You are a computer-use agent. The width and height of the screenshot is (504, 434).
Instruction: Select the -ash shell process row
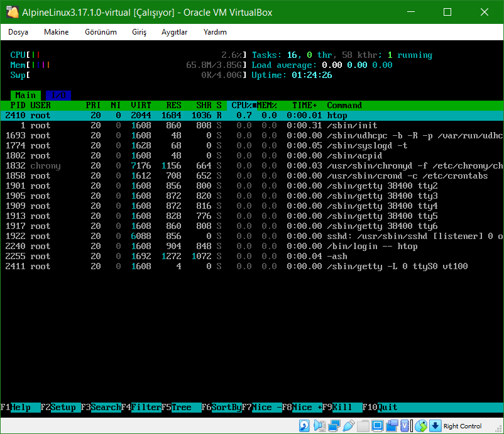point(252,256)
